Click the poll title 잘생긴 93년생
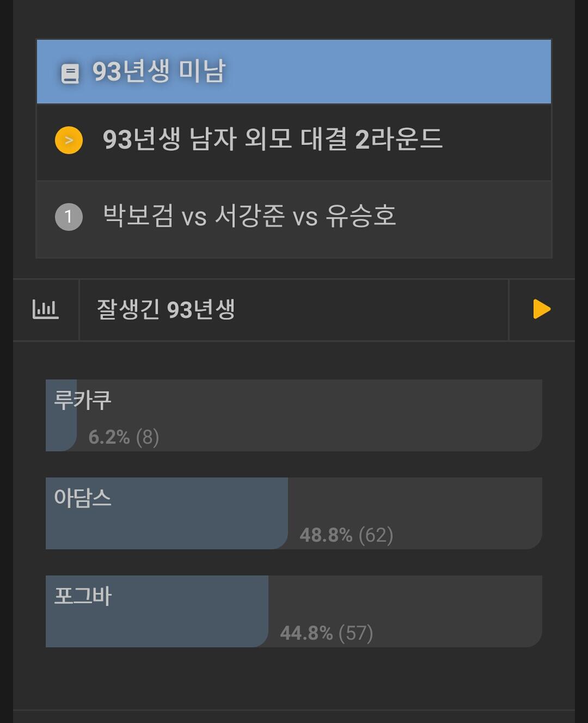 pos(166,310)
